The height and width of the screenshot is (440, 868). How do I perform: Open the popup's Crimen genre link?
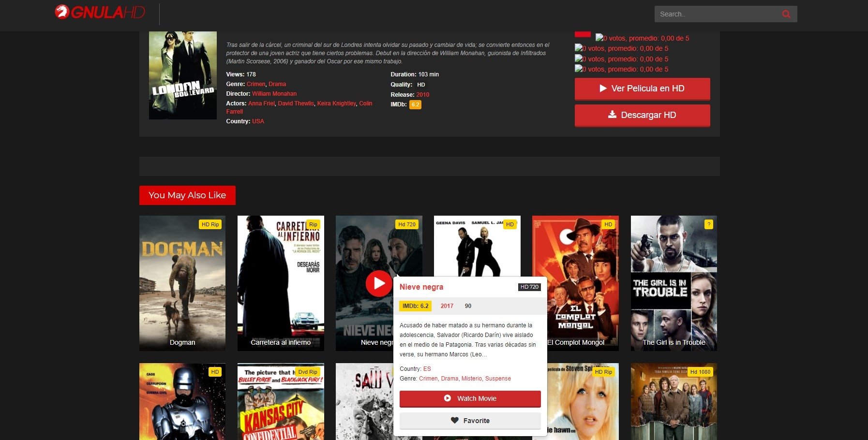428,379
